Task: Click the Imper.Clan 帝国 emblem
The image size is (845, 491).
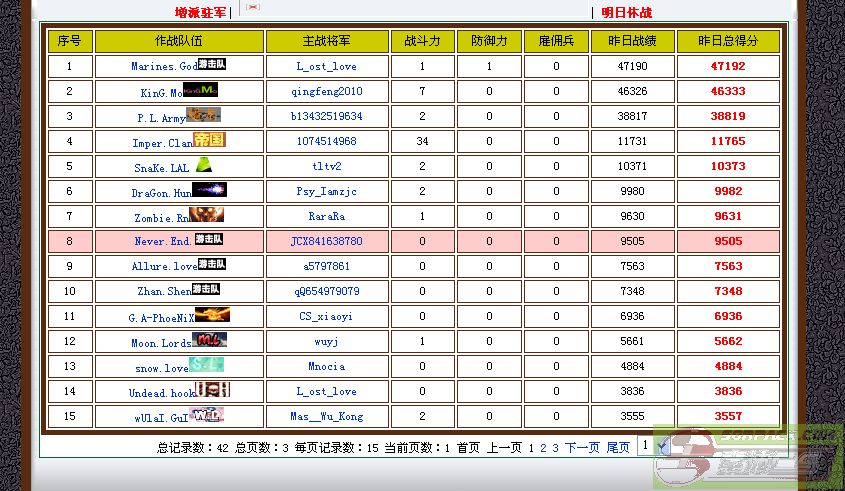Action: (x=210, y=140)
